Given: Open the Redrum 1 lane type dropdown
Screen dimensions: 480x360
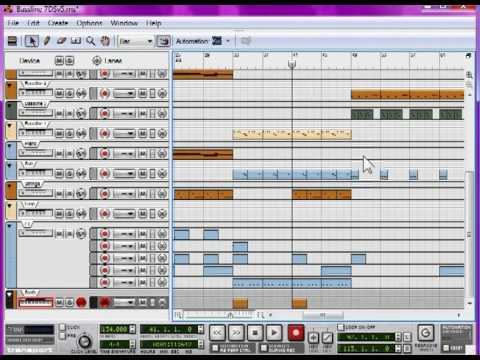Looking at the screenshot, I should 124,134.
